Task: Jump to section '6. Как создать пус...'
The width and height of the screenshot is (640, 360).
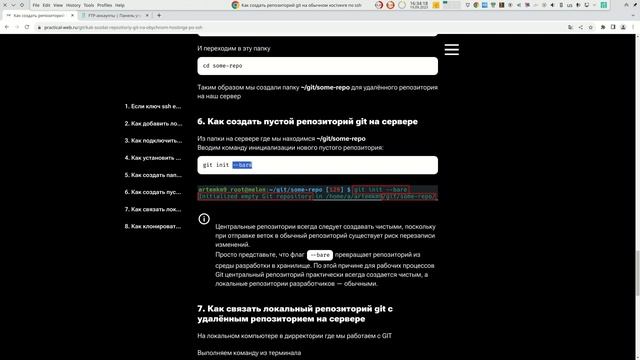Action: click(x=153, y=192)
